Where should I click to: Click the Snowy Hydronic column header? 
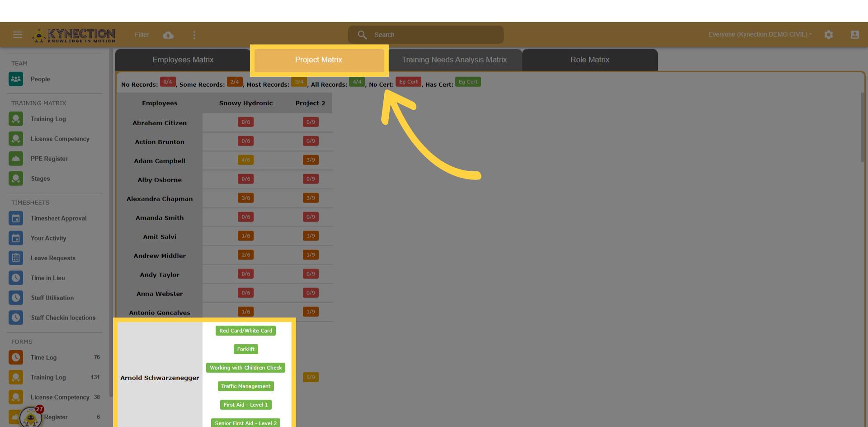[246, 103]
